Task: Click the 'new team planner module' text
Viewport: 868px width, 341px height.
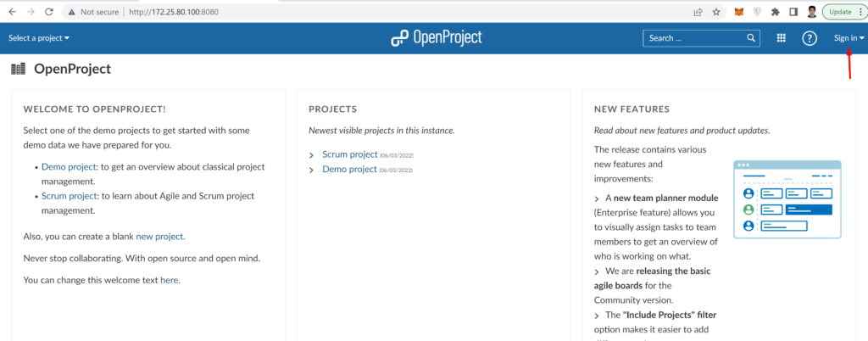Action: 666,198
